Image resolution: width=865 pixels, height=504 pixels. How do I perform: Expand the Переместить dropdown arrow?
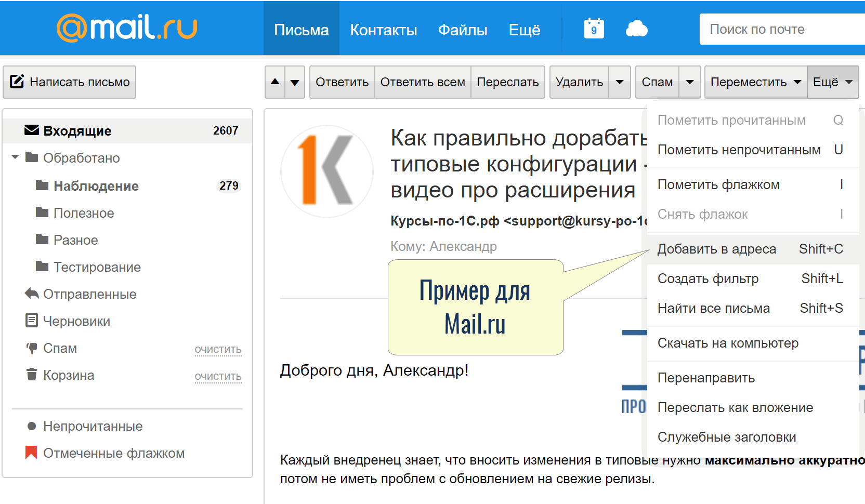(x=798, y=82)
